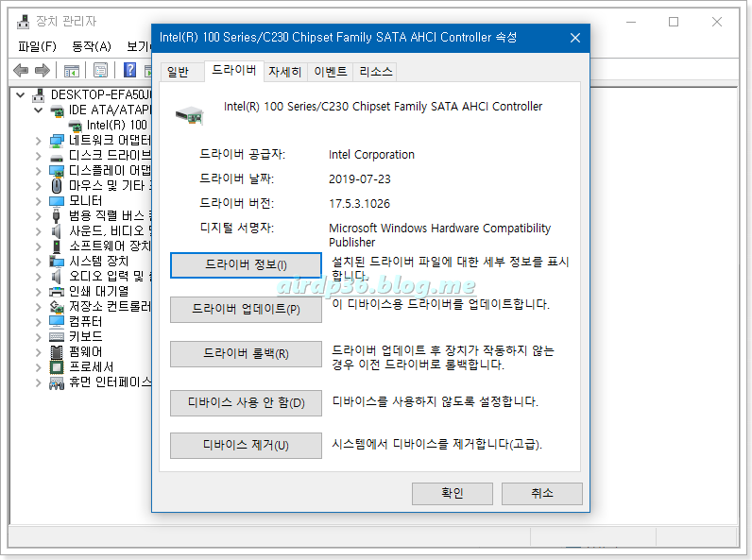Click the 디바이스 사용 안 함(D) button

pos(246,403)
